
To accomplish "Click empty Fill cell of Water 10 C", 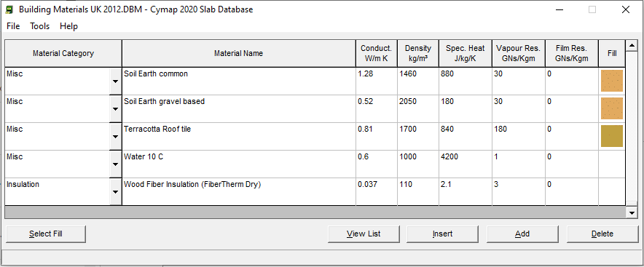I will pyautogui.click(x=612, y=164).
